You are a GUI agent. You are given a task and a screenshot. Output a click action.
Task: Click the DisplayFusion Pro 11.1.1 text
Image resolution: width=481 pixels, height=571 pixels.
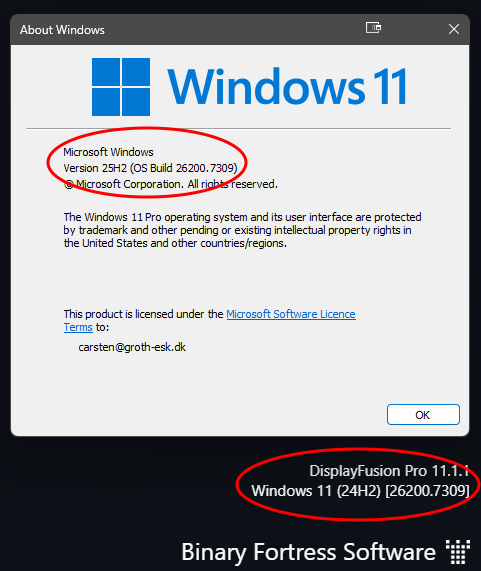389,471
